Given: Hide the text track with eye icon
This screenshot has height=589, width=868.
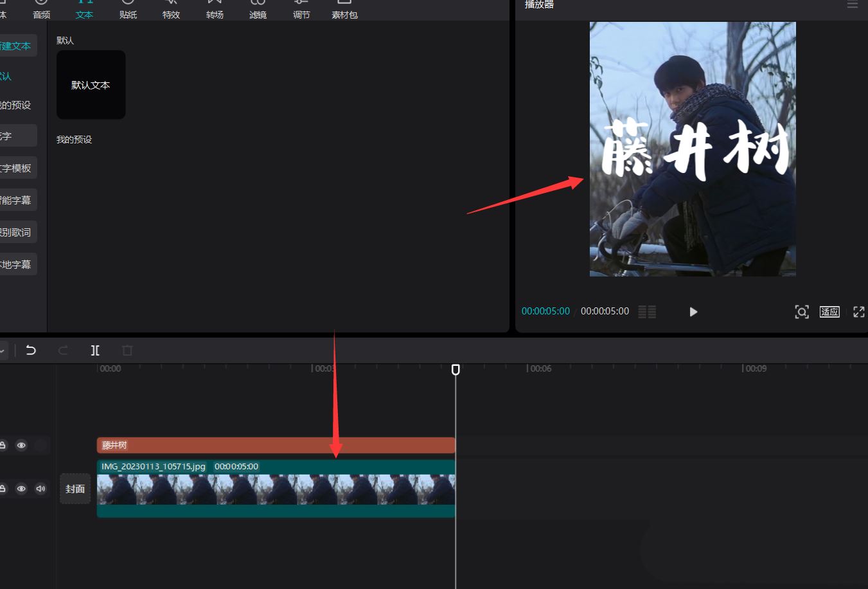Looking at the screenshot, I should point(21,445).
